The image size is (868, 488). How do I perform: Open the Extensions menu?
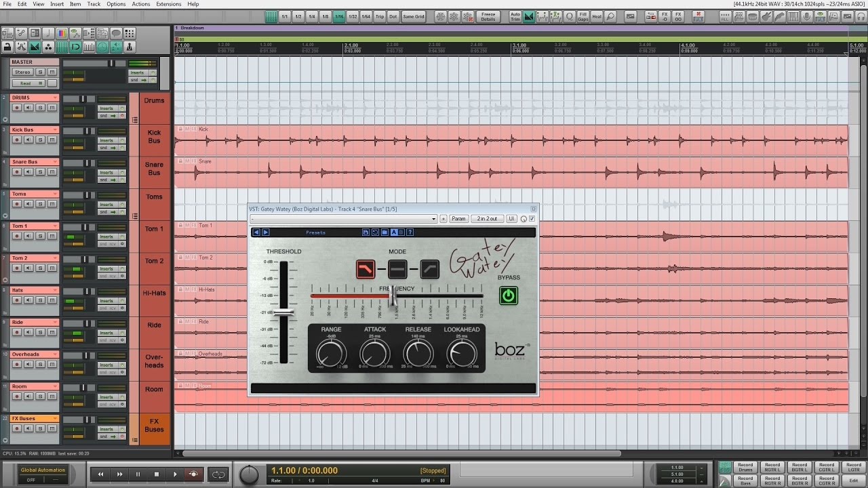pos(168,4)
